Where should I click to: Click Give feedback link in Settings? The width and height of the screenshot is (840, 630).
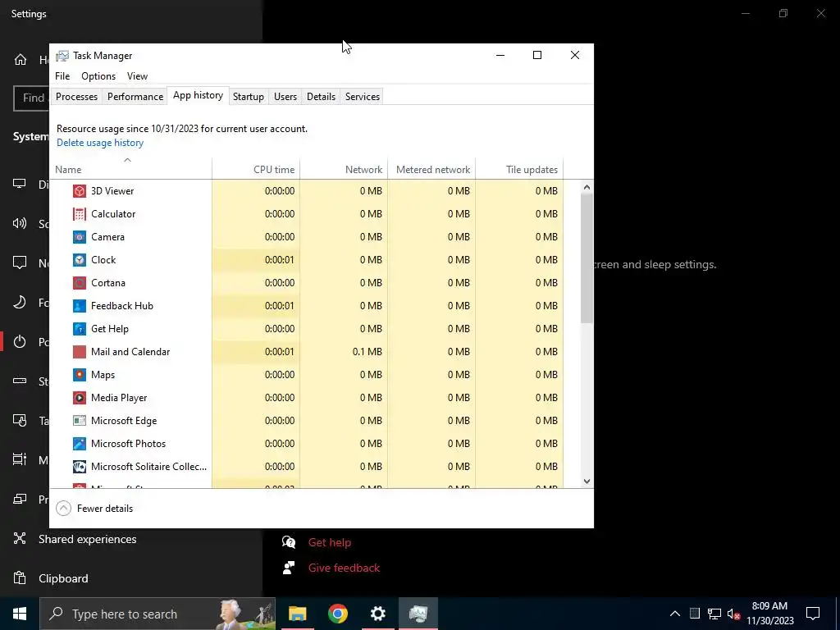click(x=344, y=568)
